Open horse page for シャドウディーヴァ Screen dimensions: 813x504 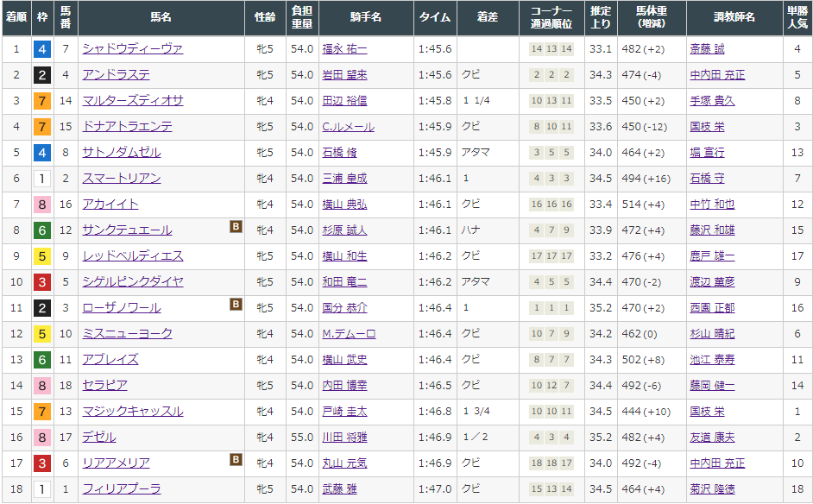tap(132, 48)
